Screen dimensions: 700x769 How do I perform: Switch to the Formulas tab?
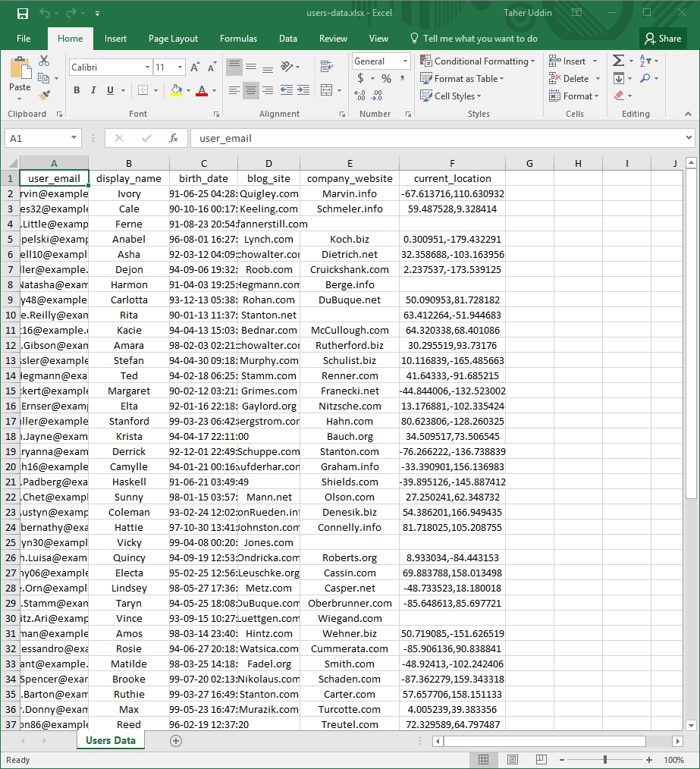tap(238, 39)
